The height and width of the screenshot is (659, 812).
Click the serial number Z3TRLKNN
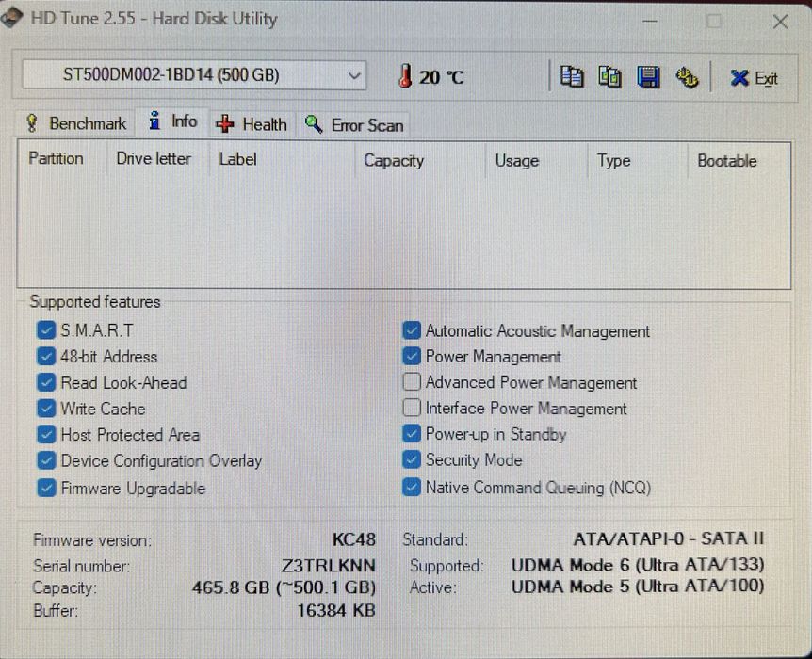pos(329,565)
